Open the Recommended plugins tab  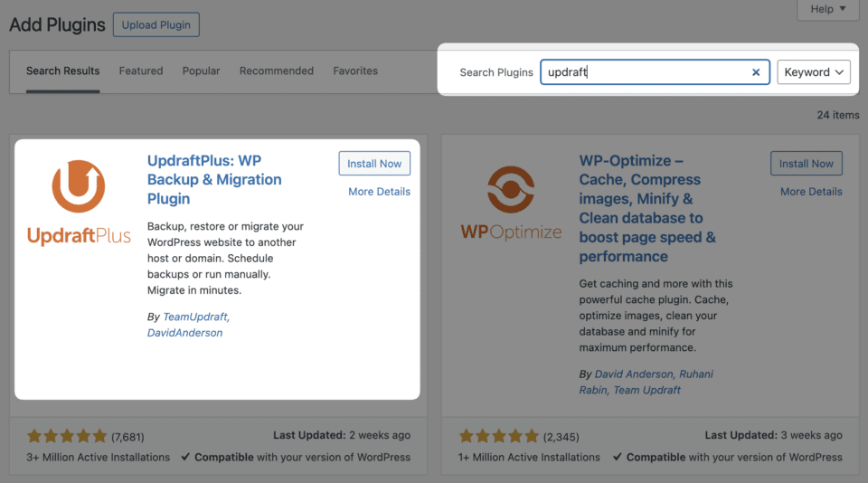pos(277,71)
